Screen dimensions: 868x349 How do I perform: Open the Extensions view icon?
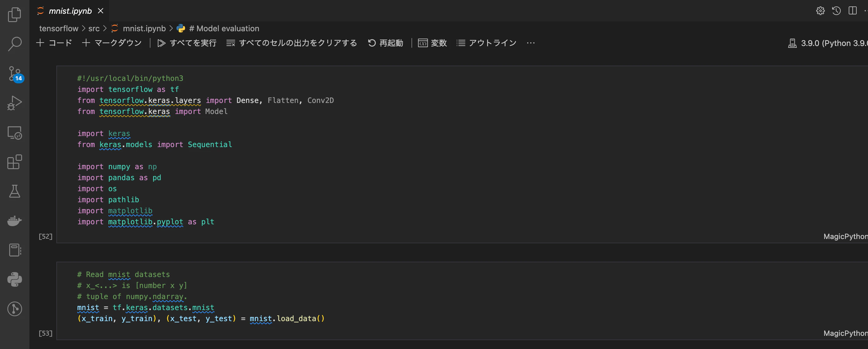click(x=14, y=162)
